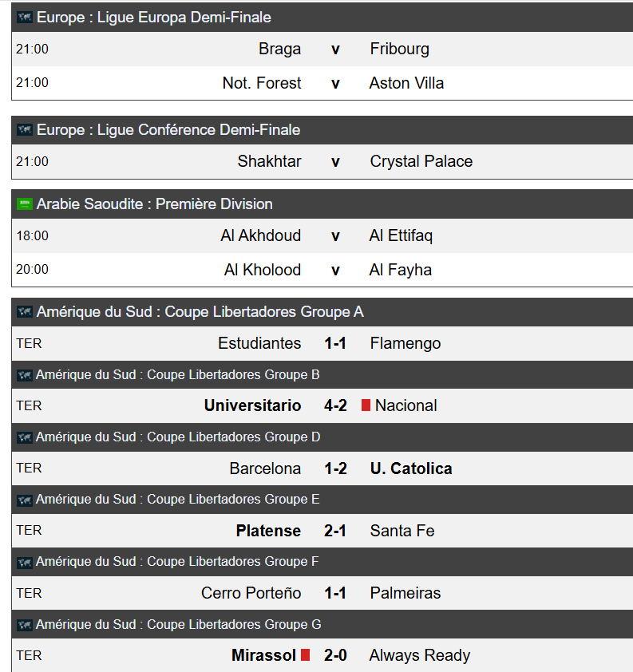Click the Ligue Europa world map icon
Screen dimensions: 633x672
coord(25,17)
